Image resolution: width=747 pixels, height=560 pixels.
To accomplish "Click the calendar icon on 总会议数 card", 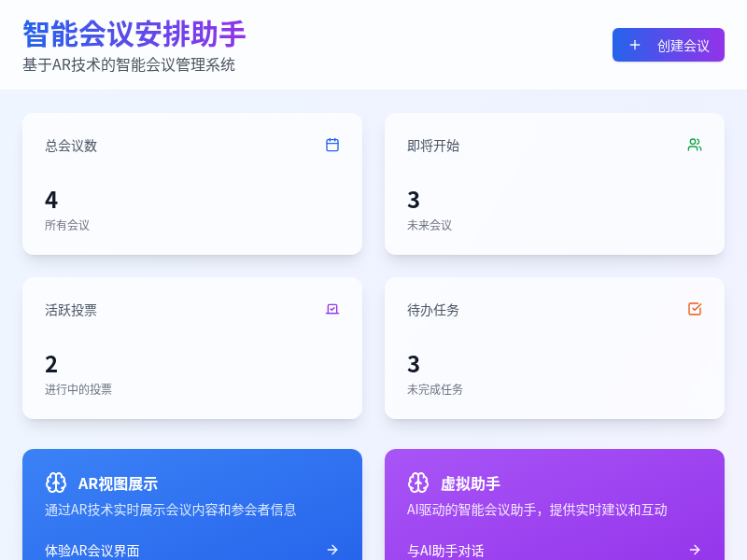I will tap(332, 145).
